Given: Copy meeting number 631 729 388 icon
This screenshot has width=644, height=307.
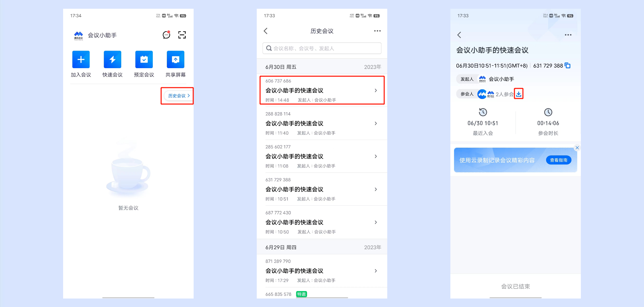Looking at the screenshot, I should (x=567, y=65).
